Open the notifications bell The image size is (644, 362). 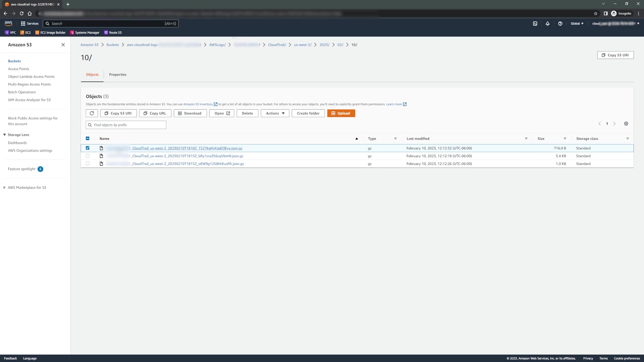click(x=547, y=23)
